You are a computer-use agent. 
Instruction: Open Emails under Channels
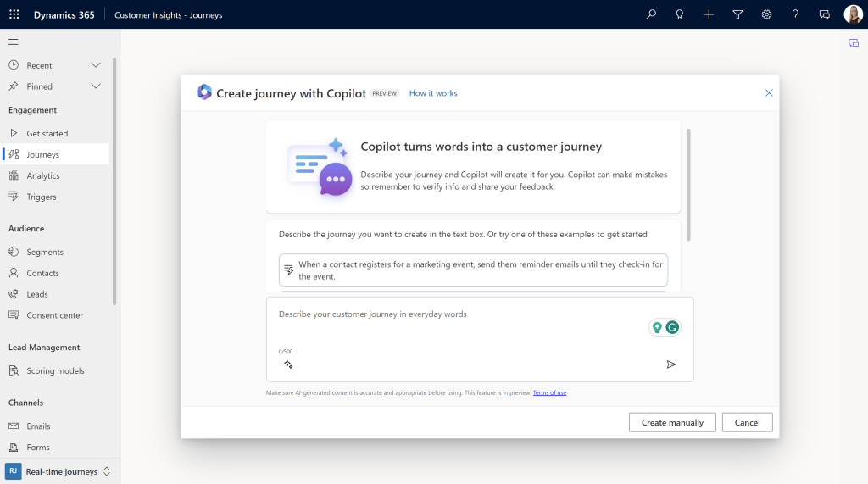(55, 426)
